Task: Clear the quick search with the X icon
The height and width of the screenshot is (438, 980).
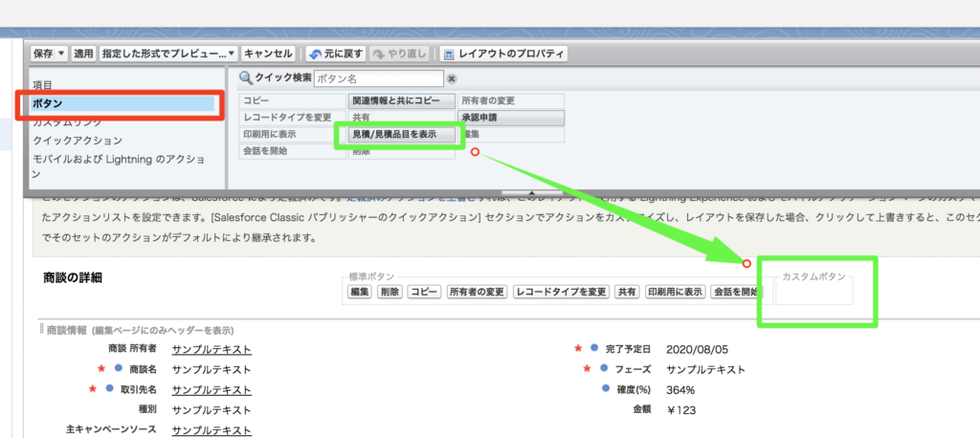Action: pos(452,79)
